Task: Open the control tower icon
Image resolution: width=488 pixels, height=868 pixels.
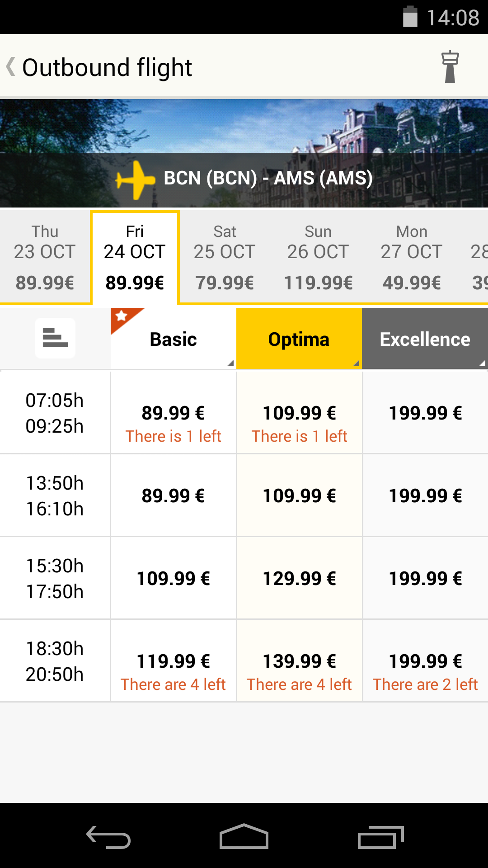Action: click(450, 67)
